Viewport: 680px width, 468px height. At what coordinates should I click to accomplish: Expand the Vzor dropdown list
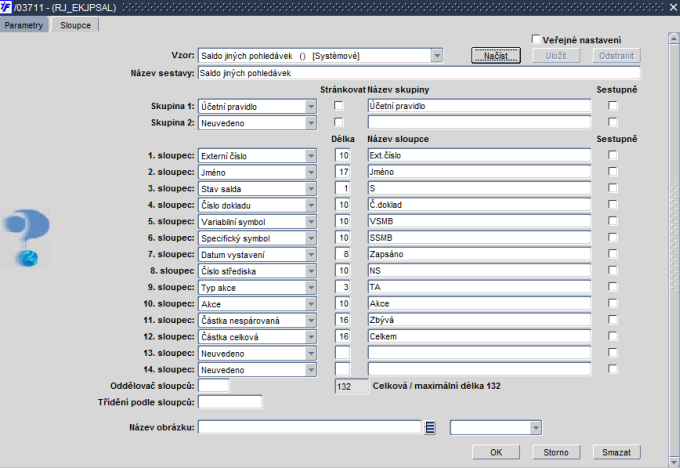coord(437,56)
